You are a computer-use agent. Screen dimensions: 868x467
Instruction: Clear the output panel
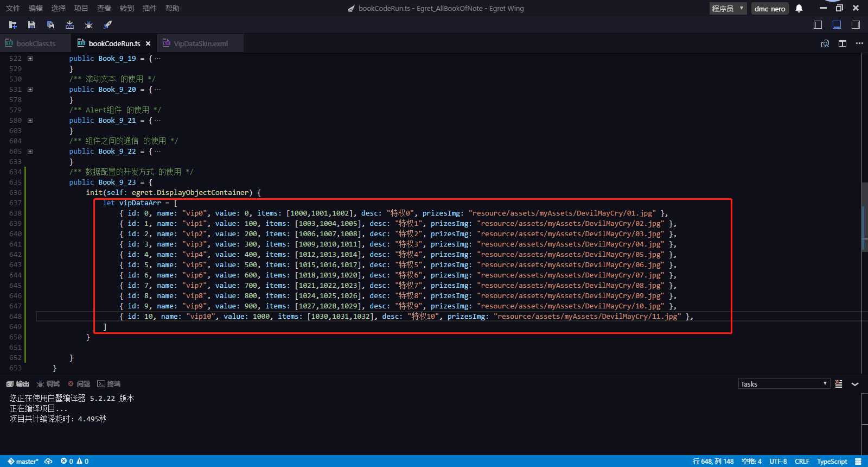(x=839, y=384)
